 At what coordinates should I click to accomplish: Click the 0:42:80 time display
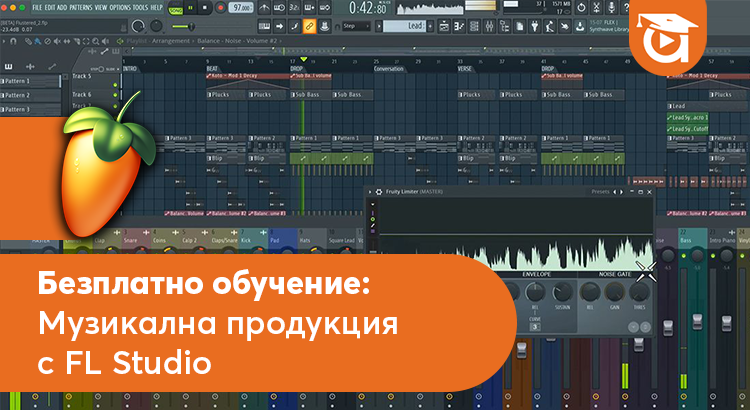[367, 8]
